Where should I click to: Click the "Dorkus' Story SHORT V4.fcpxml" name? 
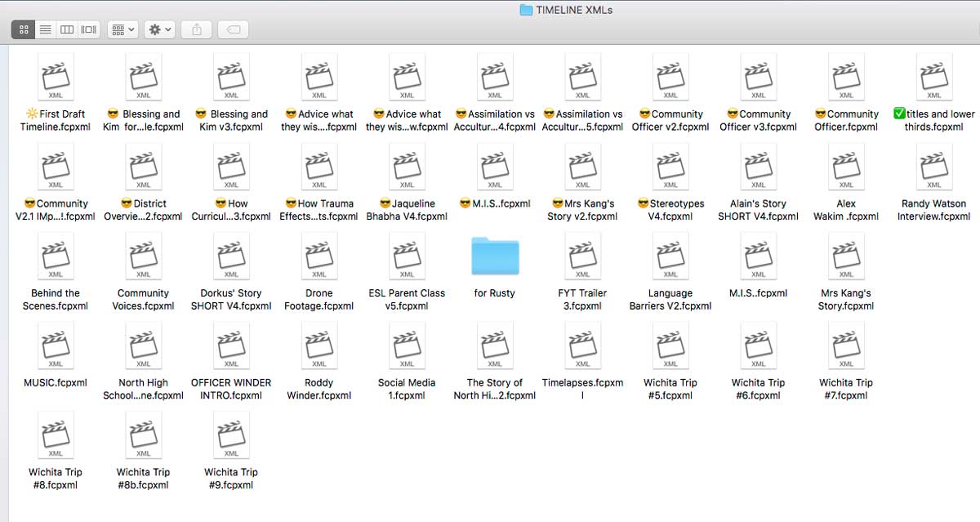coord(231,300)
